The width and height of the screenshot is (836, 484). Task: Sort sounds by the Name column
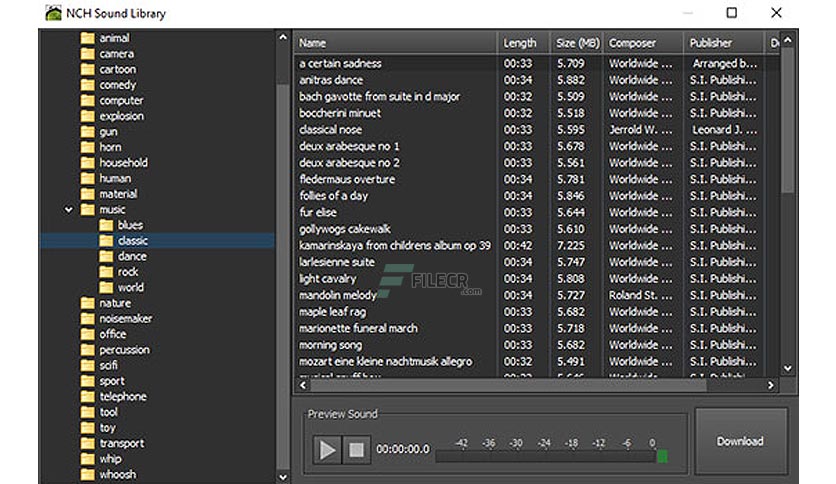tap(395, 43)
